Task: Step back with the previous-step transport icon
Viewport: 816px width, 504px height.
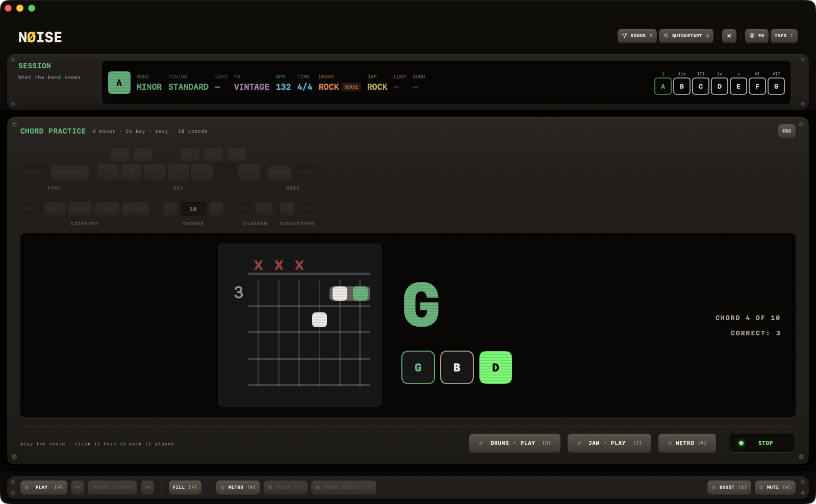Action: click(78, 487)
